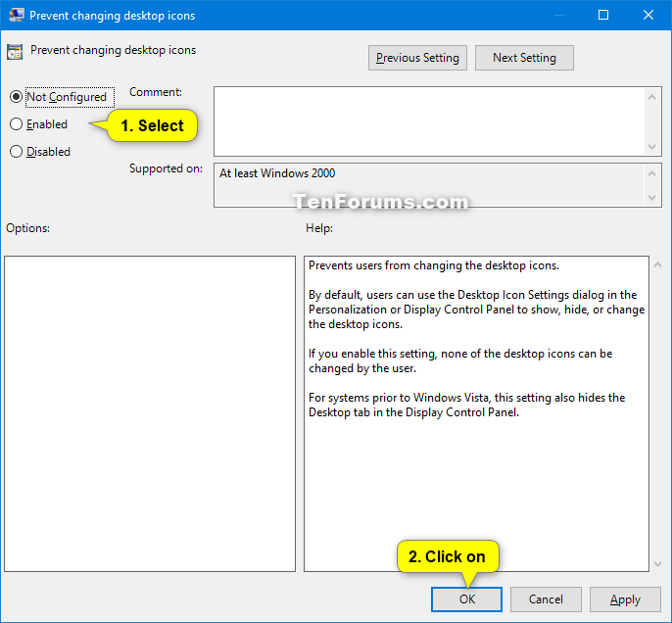Click the Comment box scroll down arrow

653,146
